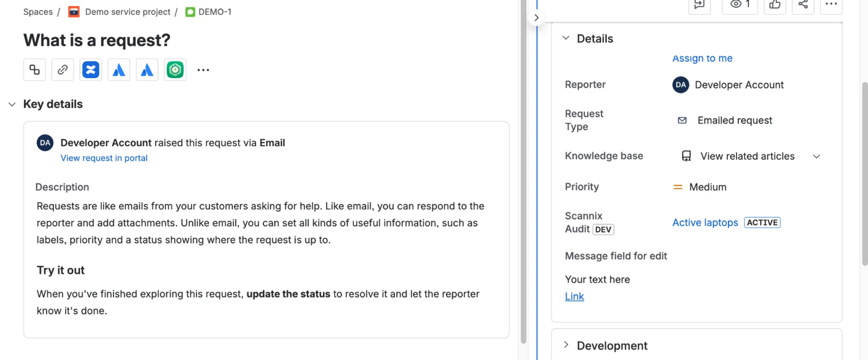Go to Spaces in breadcrumb
868x360 pixels.
[x=38, y=12]
